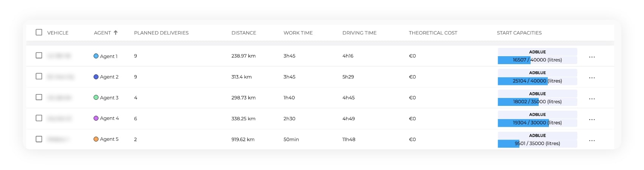Click Agent 2's AdBlue capacity bar
The height and width of the screenshot is (170, 644).
(537, 81)
